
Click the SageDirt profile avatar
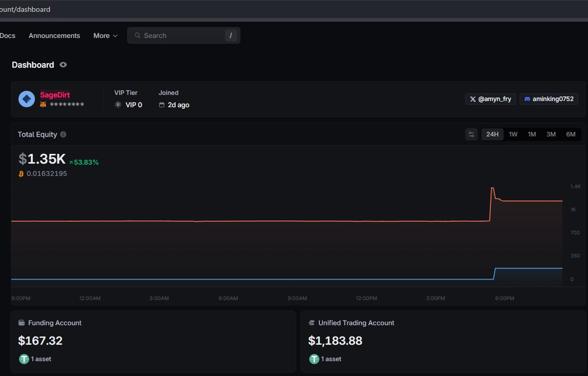pos(27,99)
